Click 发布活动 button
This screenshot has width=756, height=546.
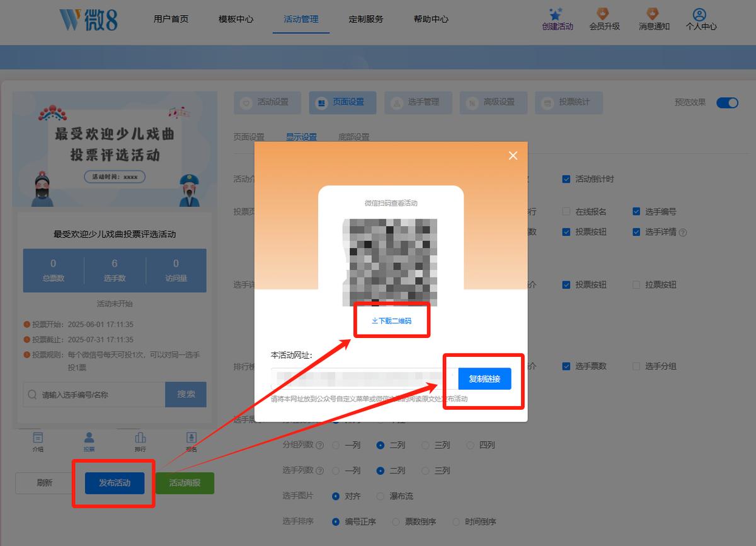pyautogui.click(x=115, y=483)
